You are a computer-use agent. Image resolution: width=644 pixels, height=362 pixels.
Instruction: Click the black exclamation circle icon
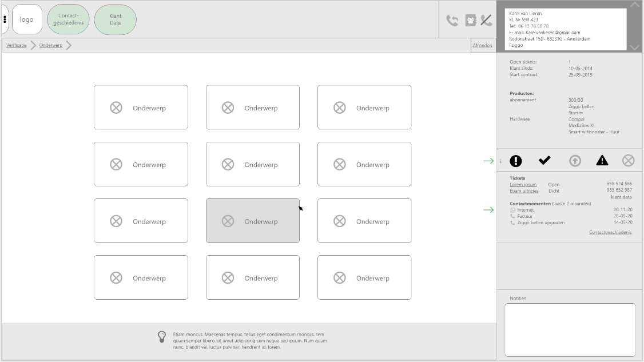point(515,161)
